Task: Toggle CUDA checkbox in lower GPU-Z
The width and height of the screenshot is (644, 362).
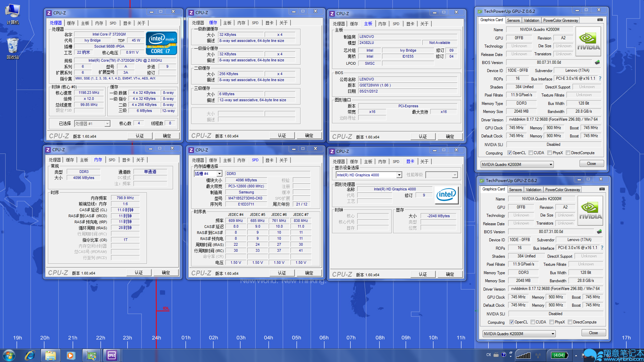Action: pyautogui.click(x=533, y=322)
